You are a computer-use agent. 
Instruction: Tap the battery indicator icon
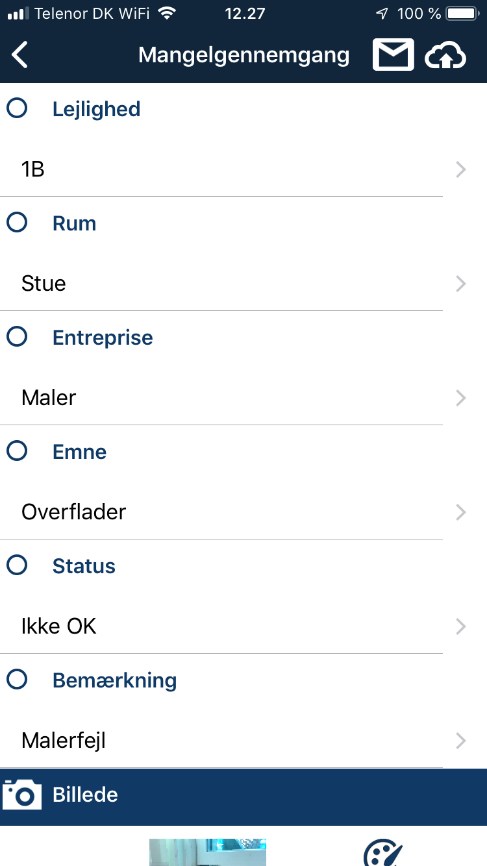coord(462,14)
